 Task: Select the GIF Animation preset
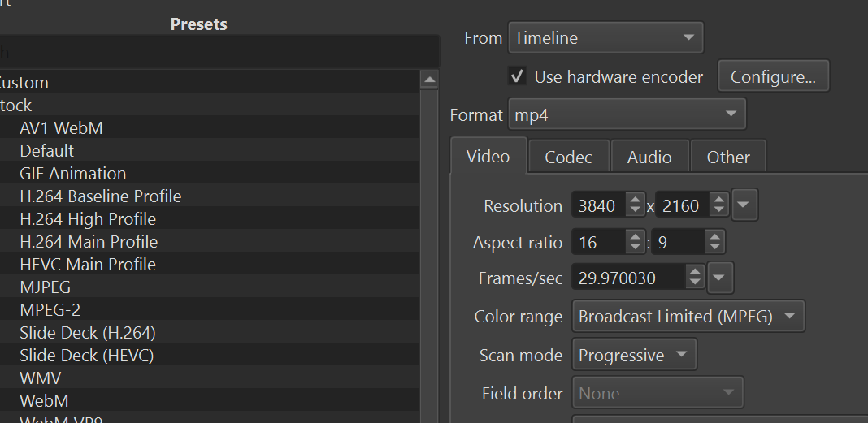point(73,174)
